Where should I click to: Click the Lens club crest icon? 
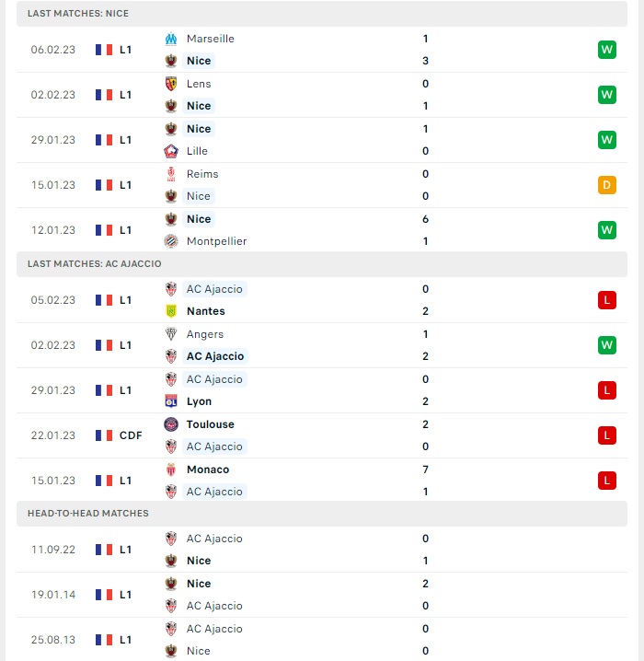point(170,84)
